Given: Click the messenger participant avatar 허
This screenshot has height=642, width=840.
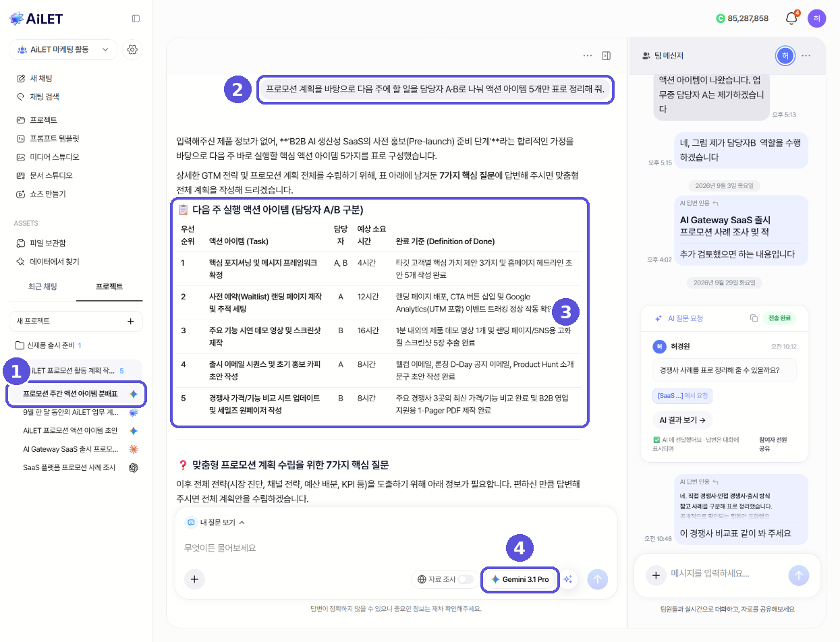Looking at the screenshot, I should pyautogui.click(x=785, y=56).
